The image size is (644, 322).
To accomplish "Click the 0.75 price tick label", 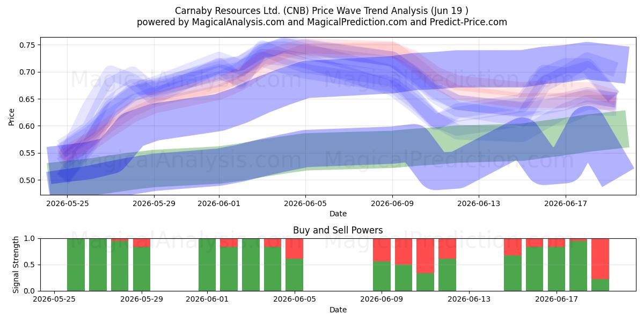I will coord(28,45).
